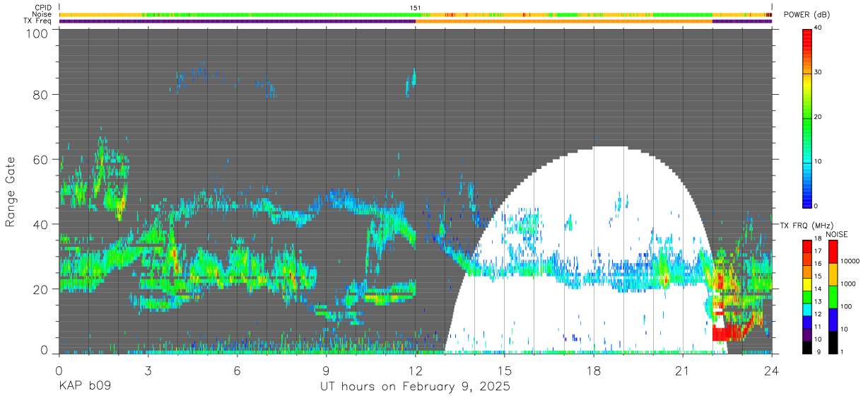Click the CPID value "151"
The image size is (868, 401).
416,8
